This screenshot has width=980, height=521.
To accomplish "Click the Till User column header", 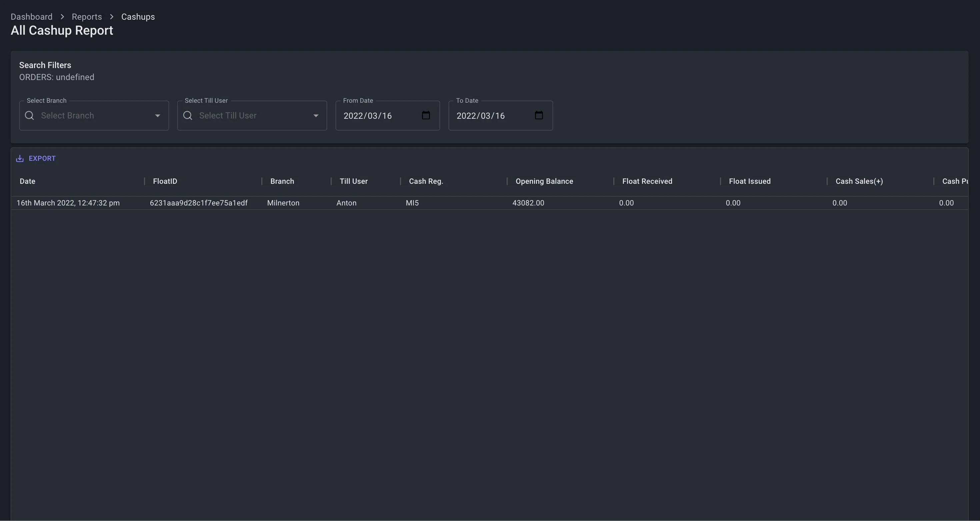I will (353, 181).
